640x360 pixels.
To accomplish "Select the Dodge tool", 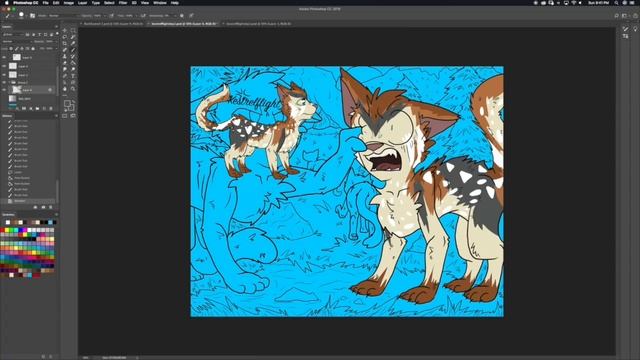I will (x=73, y=69).
